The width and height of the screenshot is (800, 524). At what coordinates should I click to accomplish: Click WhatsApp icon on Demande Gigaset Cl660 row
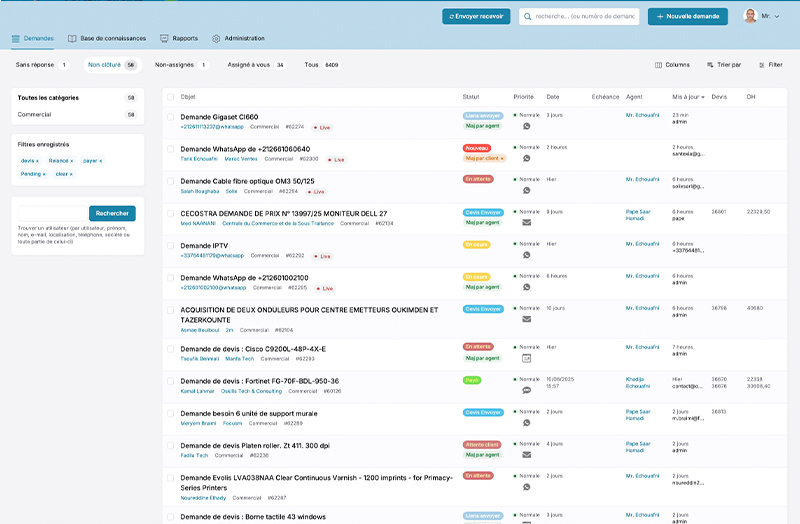tap(527, 126)
